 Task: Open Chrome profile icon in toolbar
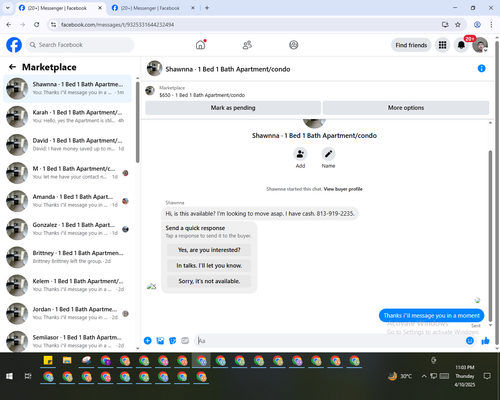[x=477, y=25]
